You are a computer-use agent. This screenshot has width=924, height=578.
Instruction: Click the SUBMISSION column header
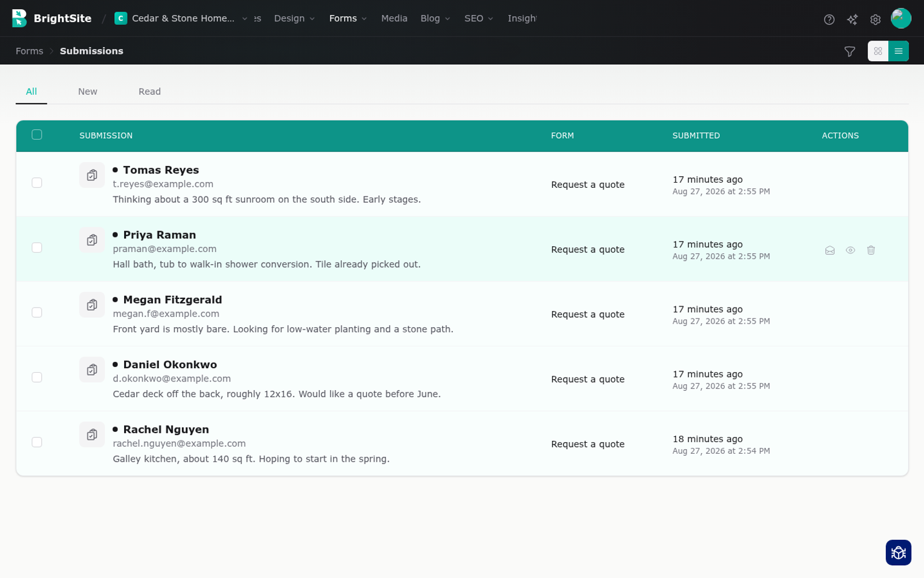(106, 136)
